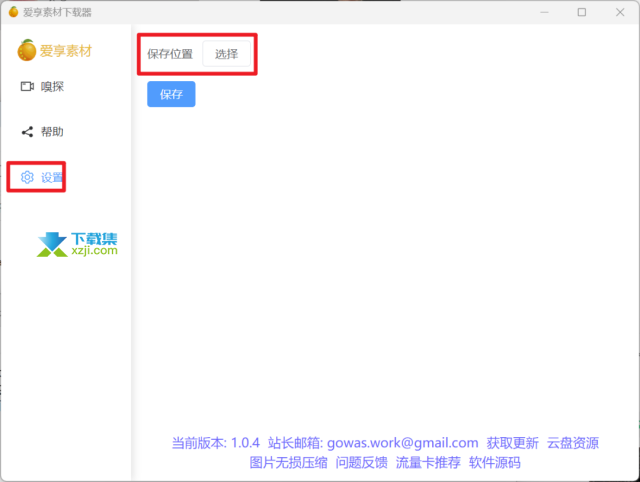
Task: Open the 软件源码 link
Action: (495, 462)
